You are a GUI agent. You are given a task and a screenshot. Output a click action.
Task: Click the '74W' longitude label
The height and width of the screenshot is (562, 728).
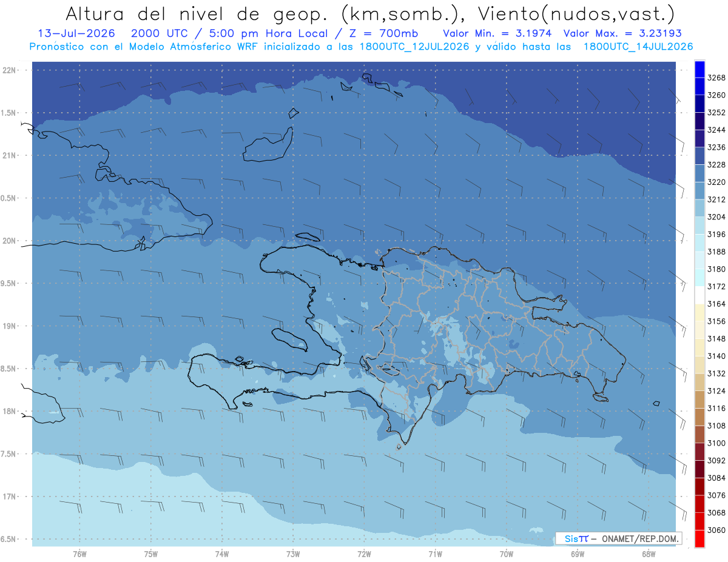coord(222,554)
